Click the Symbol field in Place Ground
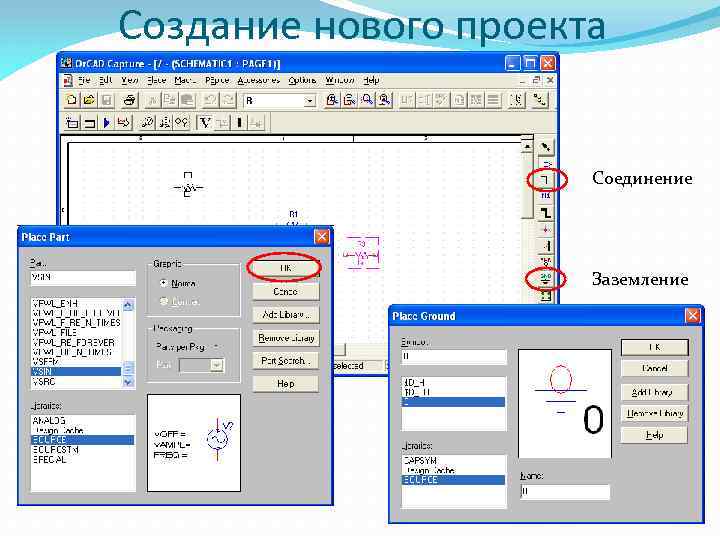This screenshot has height=540, width=720. coord(454,356)
